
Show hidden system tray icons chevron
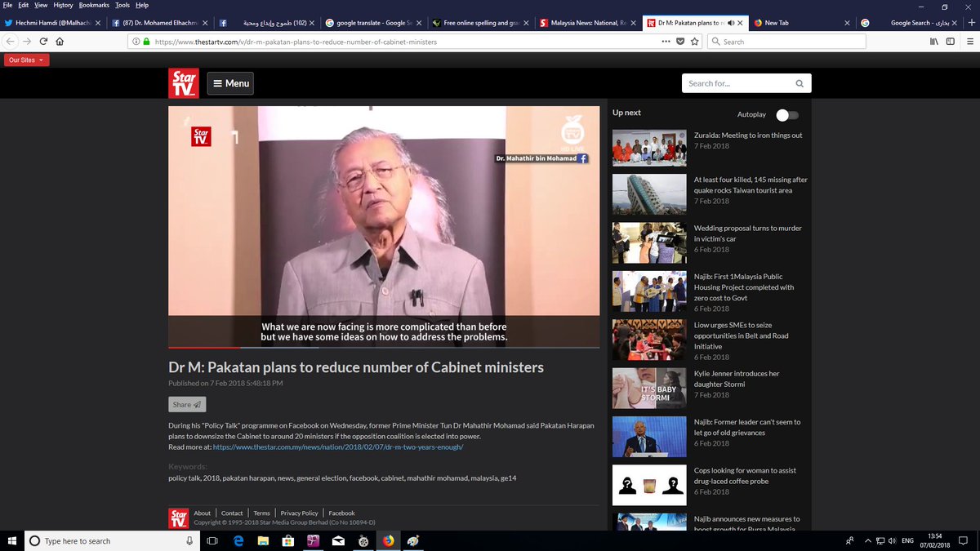coord(866,540)
